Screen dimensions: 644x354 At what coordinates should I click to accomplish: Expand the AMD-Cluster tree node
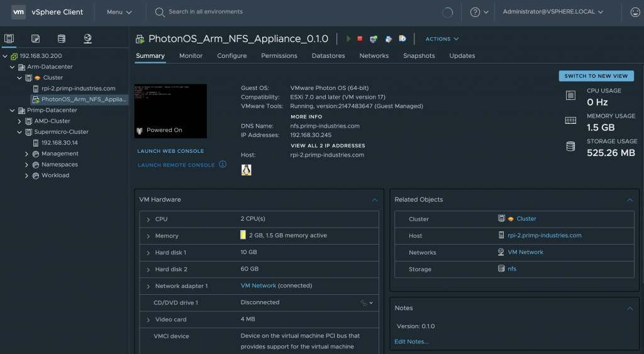(19, 121)
